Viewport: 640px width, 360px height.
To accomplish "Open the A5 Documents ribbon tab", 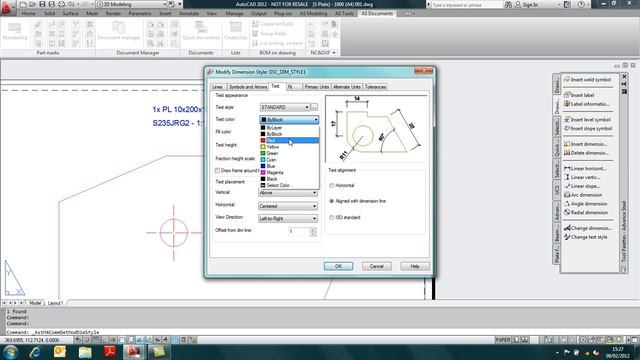I will point(377,13).
